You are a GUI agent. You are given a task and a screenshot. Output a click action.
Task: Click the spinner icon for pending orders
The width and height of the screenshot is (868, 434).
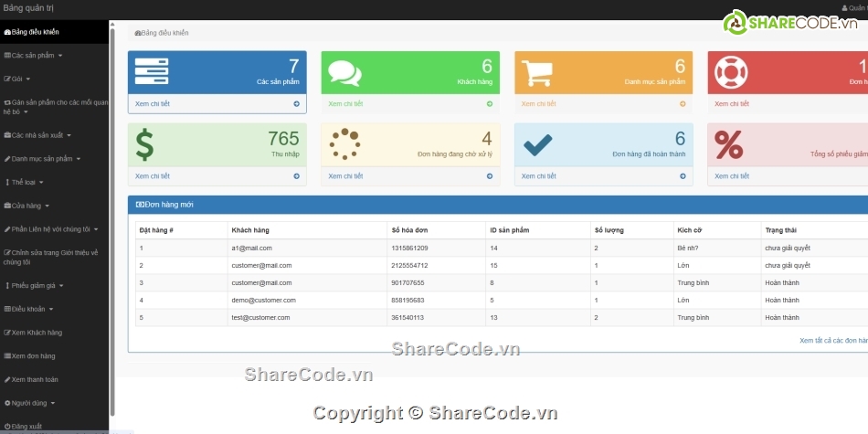coord(344,144)
